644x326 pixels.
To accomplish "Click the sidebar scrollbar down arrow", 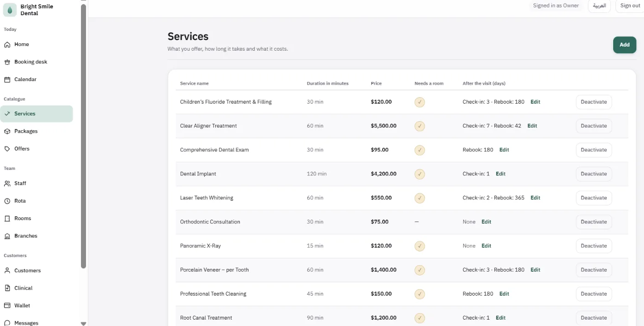I will [83, 323].
